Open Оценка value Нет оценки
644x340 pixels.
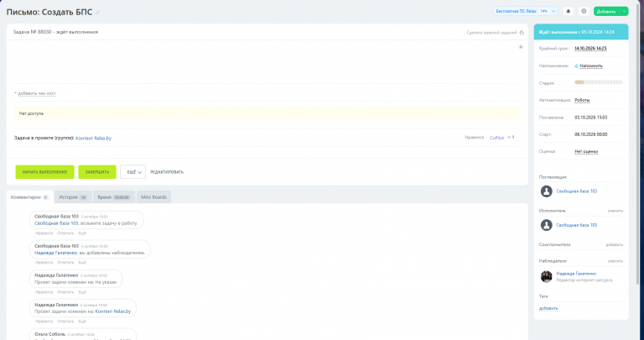[x=586, y=152]
